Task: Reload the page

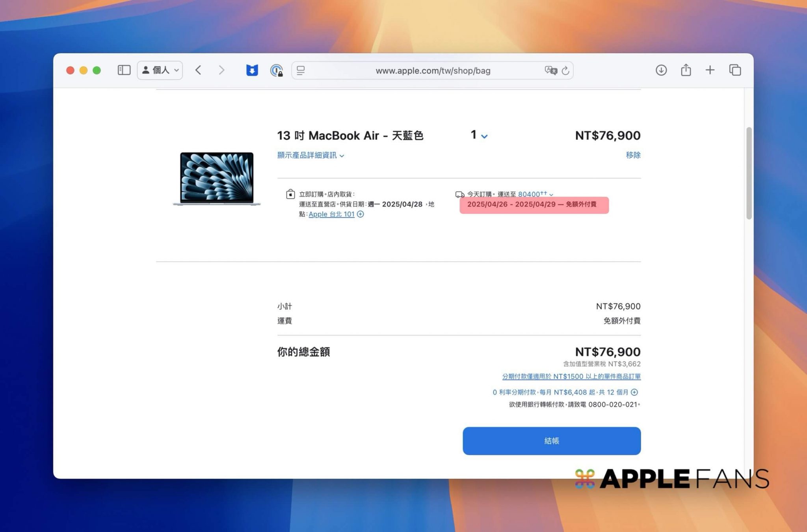Action: tap(566, 71)
